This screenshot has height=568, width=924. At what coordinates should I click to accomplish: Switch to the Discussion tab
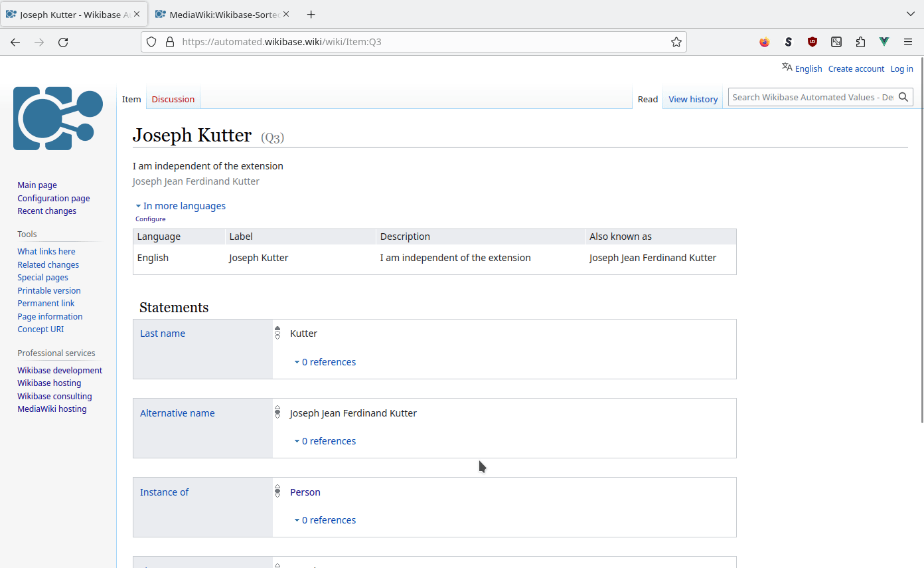pos(173,98)
